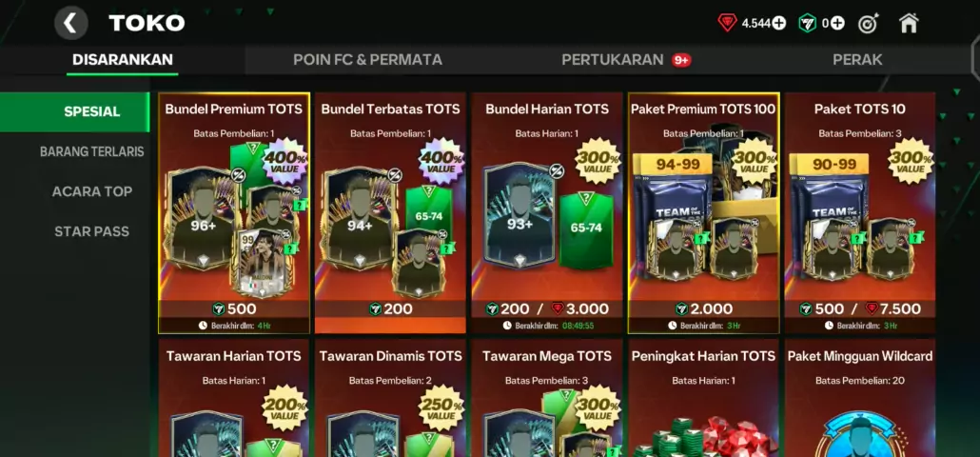The image size is (980, 457).
Task: Tap the red gem currency icon
Action: [728, 24]
